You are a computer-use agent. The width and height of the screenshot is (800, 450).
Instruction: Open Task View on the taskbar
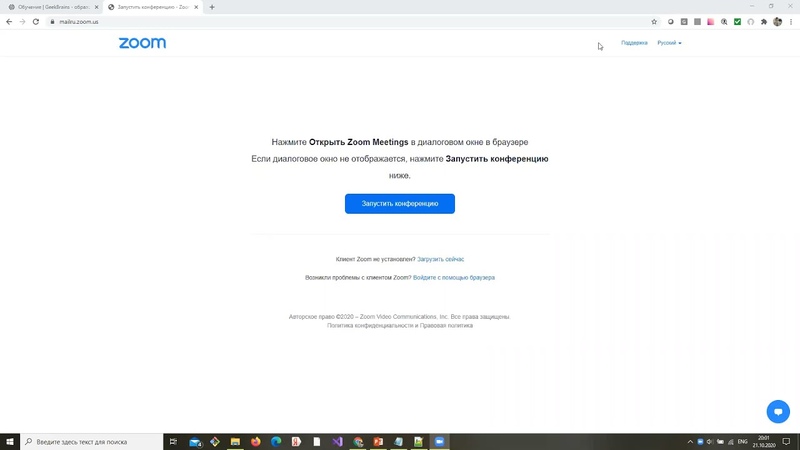pyautogui.click(x=173, y=441)
